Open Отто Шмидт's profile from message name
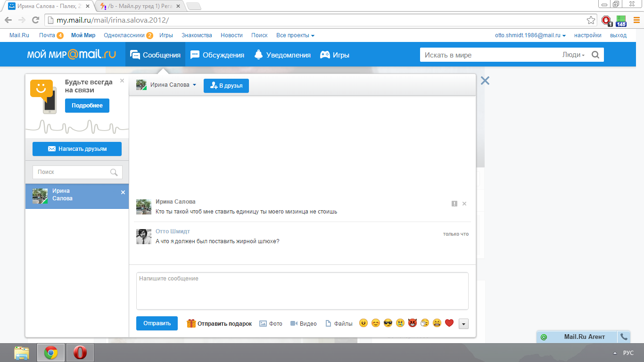The width and height of the screenshot is (644, 362). pos(173,231)
